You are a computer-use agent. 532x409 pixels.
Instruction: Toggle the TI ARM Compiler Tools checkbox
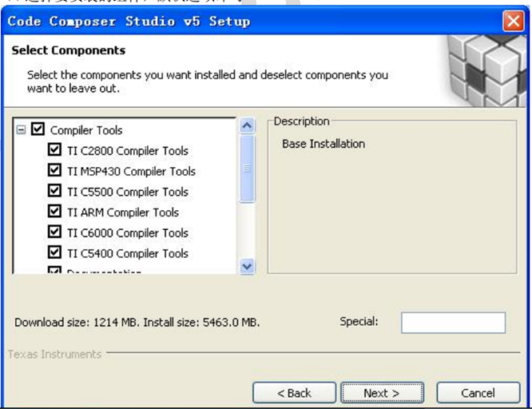click(54, 211)
